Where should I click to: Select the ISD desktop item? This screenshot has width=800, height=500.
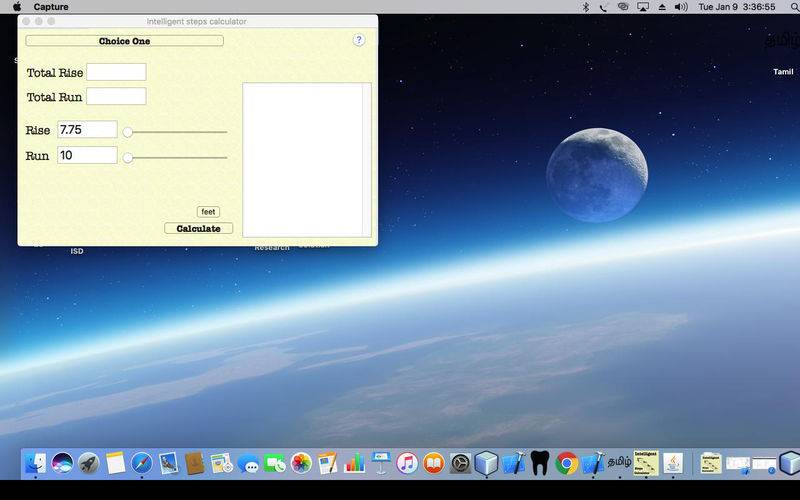pyautogui.click(x=77, y=251)
